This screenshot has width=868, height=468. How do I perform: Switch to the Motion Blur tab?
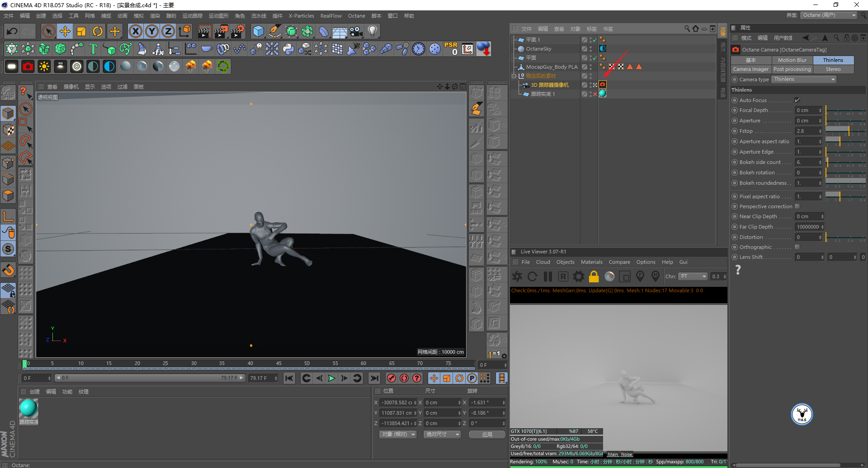[x=792, y=60]
